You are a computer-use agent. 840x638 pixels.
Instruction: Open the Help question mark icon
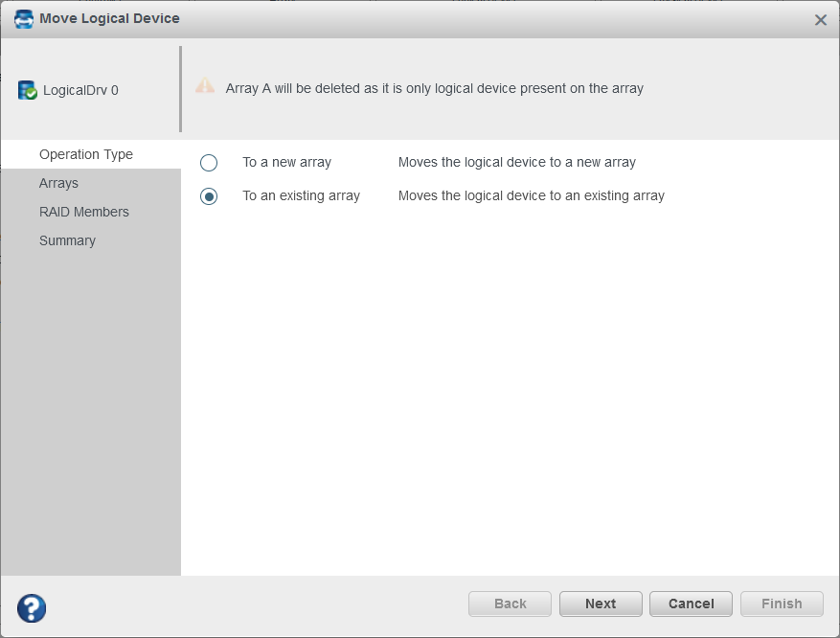click(x=31, y=608)
